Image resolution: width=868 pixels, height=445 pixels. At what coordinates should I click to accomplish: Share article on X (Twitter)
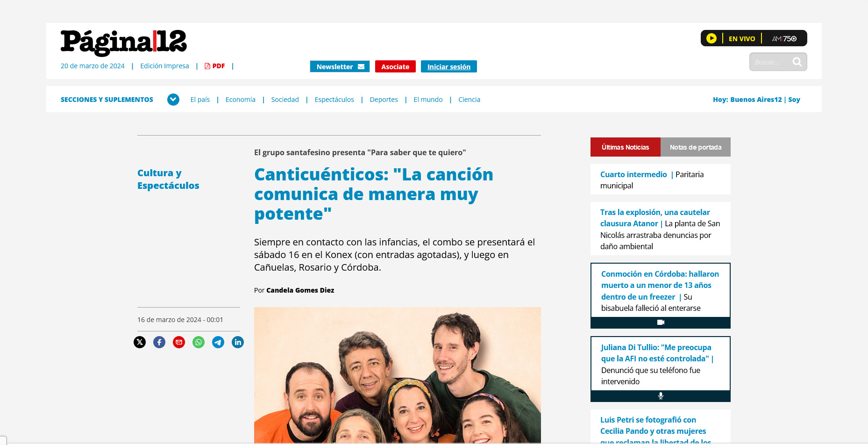pyautogui.click(x=140, y=342)
